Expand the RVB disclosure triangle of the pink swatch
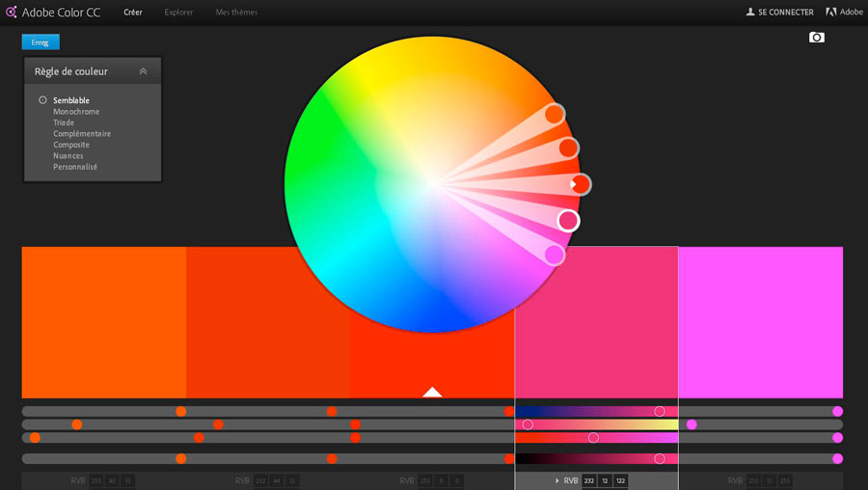Viewport: 868px width, 490px height. pyautogui.click(x=556, y=480)
